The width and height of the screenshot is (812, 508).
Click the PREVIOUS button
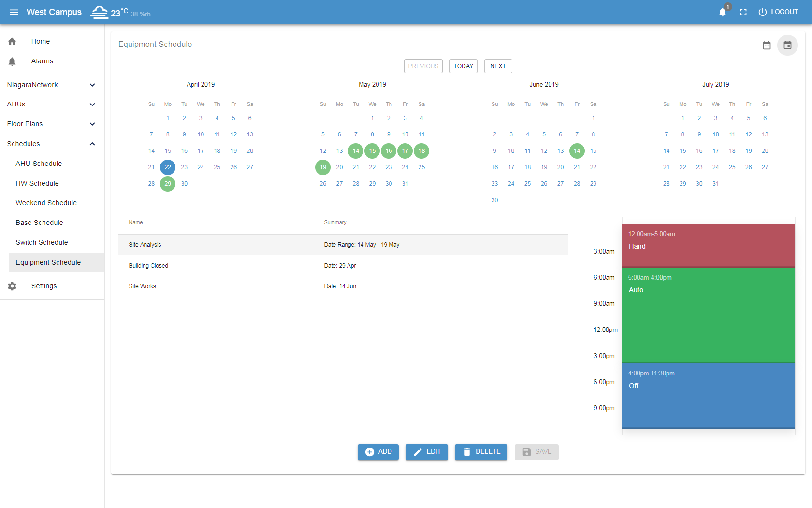pyautogui.click(x=423, y=66)
